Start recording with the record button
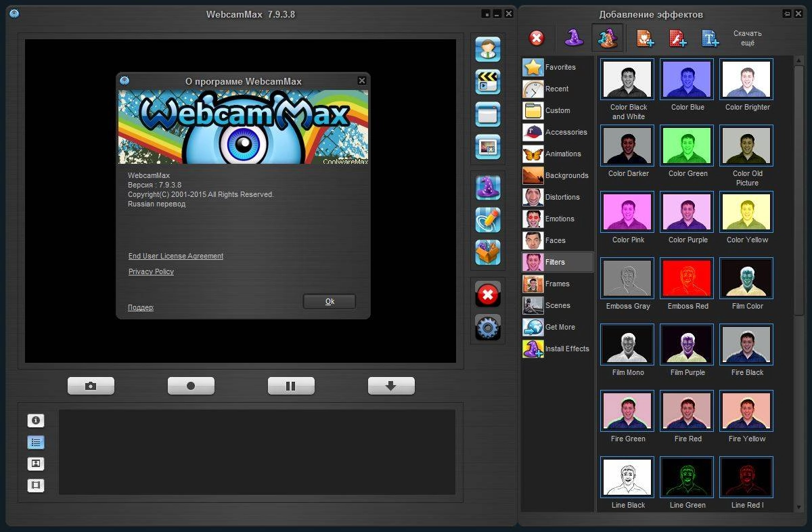 [x=191, y=386]
